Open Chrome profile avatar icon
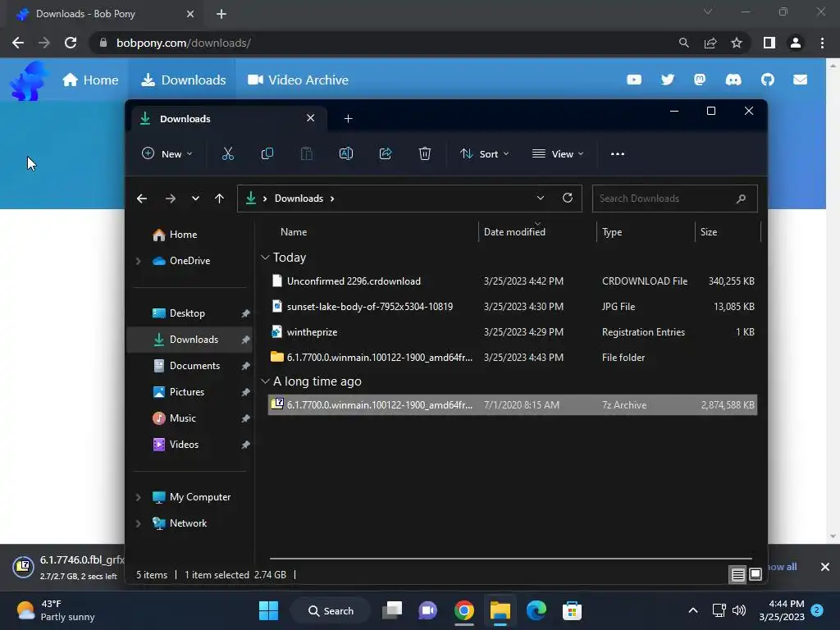The width and height of the screenshot is (840, 630). click(796, 43)
